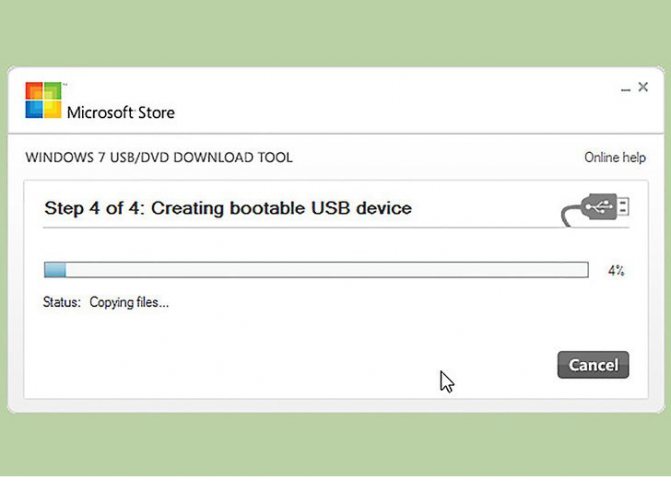671x503 pixels.
Task: Click the Microsoft Store logo
Action: (43, 100)
